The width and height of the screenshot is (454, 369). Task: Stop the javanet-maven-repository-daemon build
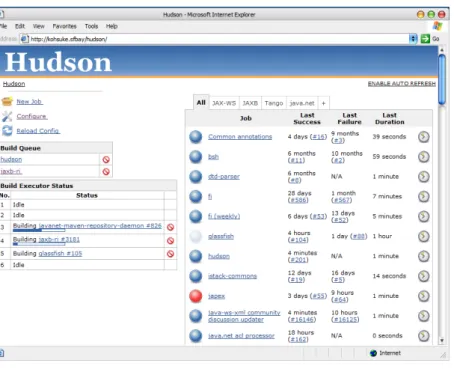(170, 227)
